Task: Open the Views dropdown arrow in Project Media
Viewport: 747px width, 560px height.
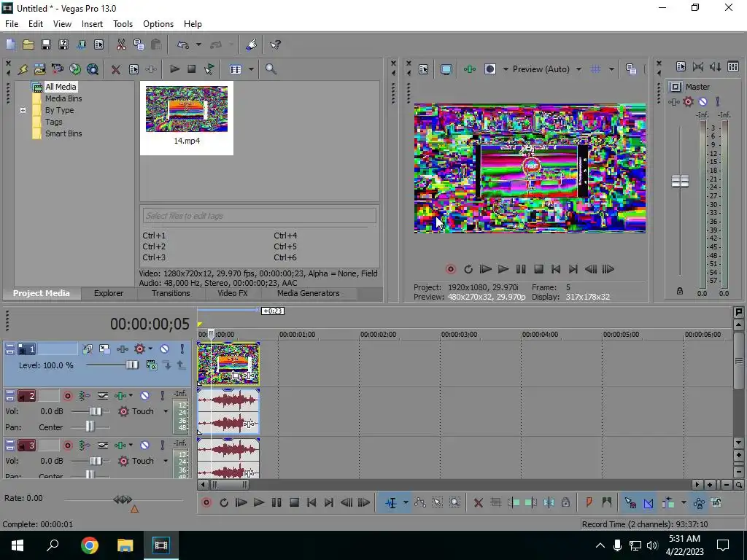Action: pos(251,69)
